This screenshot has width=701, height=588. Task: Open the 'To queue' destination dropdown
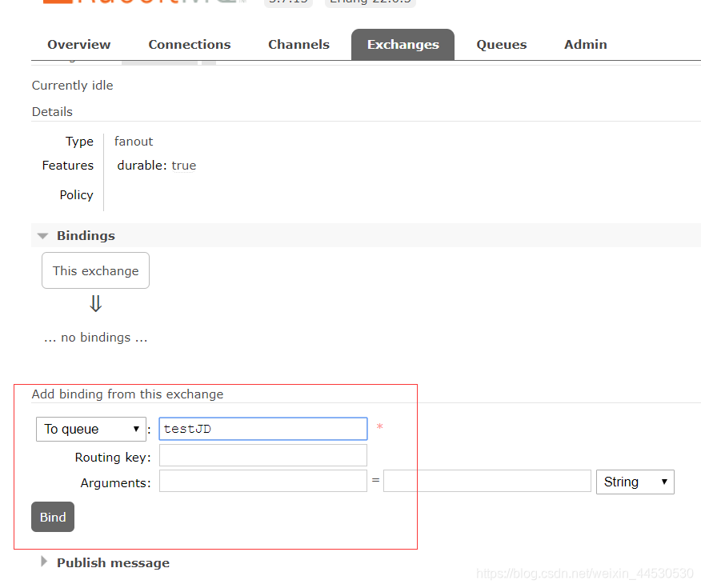point(91,429)
